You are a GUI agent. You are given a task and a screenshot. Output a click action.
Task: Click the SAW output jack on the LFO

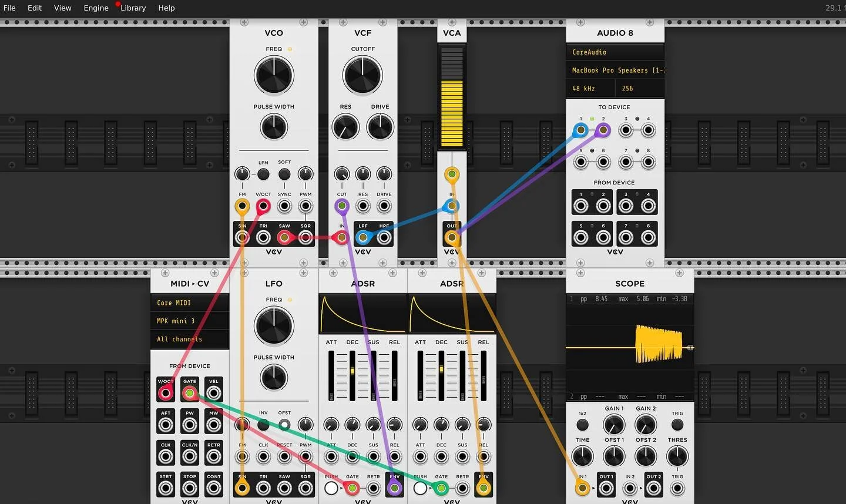point(284,488)
